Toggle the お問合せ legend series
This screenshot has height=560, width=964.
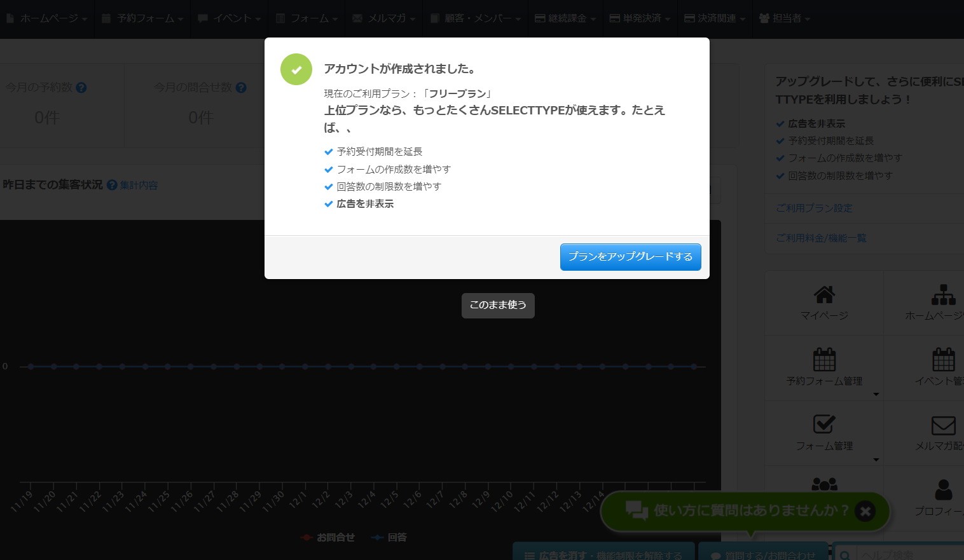[328, 537]
